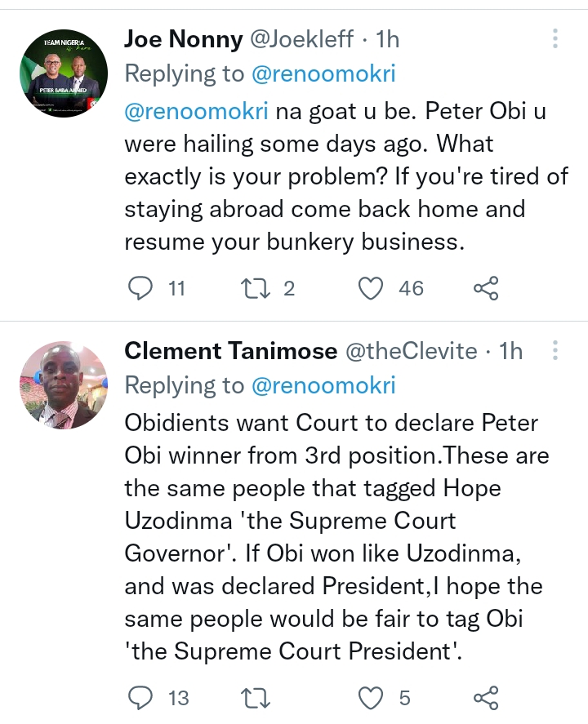Reply to Joe Nonny's tweet
This screenshot has height=724, width=588.
[x=142, y=287]
